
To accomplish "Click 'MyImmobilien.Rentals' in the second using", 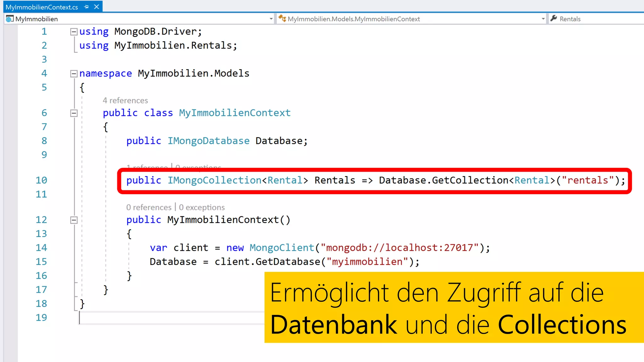I will [173, 46].
